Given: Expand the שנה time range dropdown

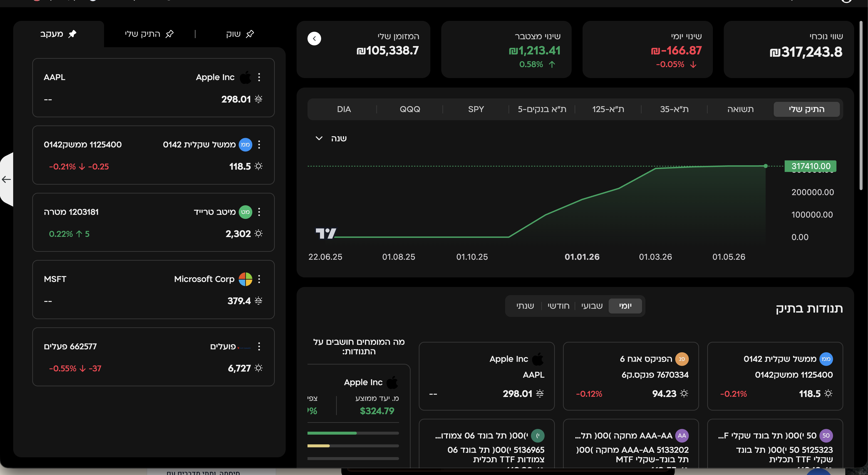Looking at the screenshot, I should point(331,138).
